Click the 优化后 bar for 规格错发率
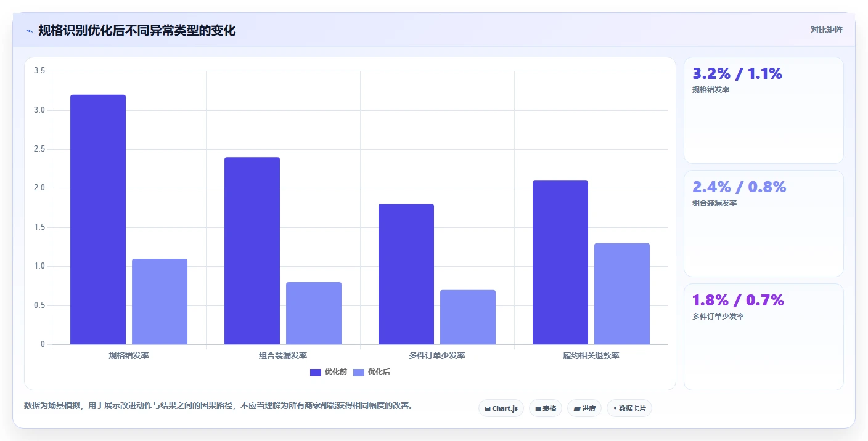Screen dimensions: 868x441 click(x=160, y=302)
